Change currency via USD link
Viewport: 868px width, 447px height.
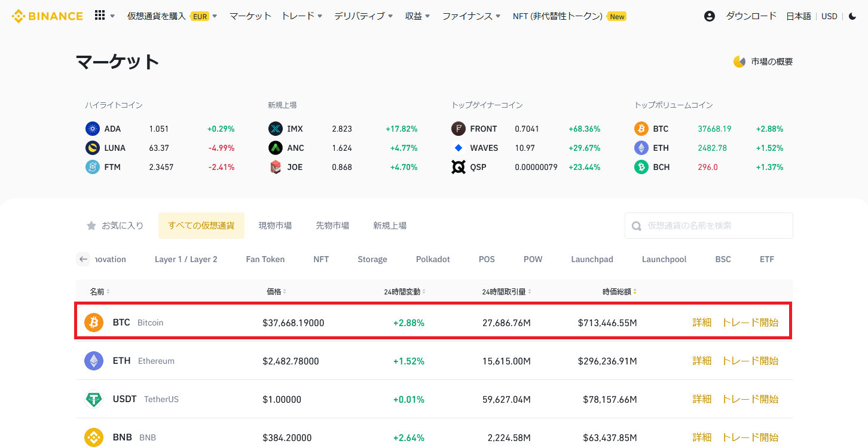point(829,16)
